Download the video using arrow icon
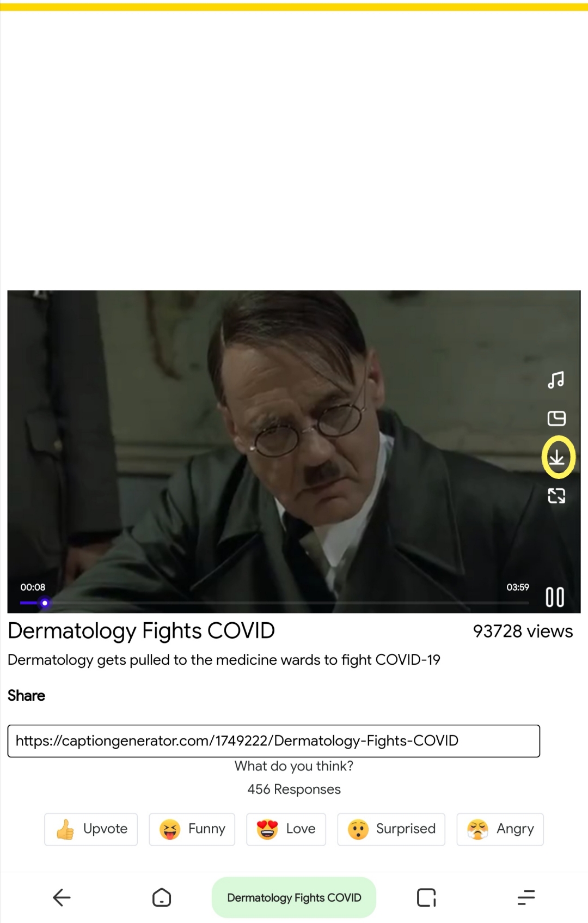 pyautogui.click(x=556, y=458)
